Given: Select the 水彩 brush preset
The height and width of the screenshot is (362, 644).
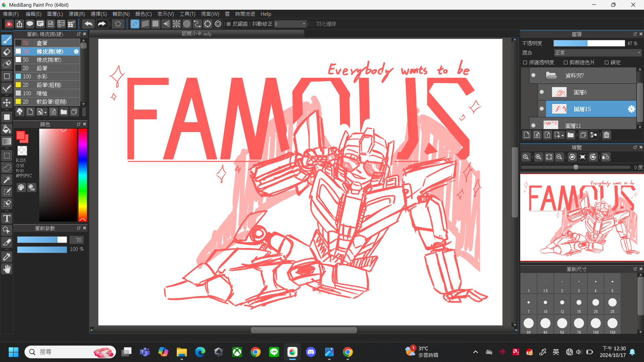Looking at the screenshot, I should pyautogui.click(x=47, y=76).
